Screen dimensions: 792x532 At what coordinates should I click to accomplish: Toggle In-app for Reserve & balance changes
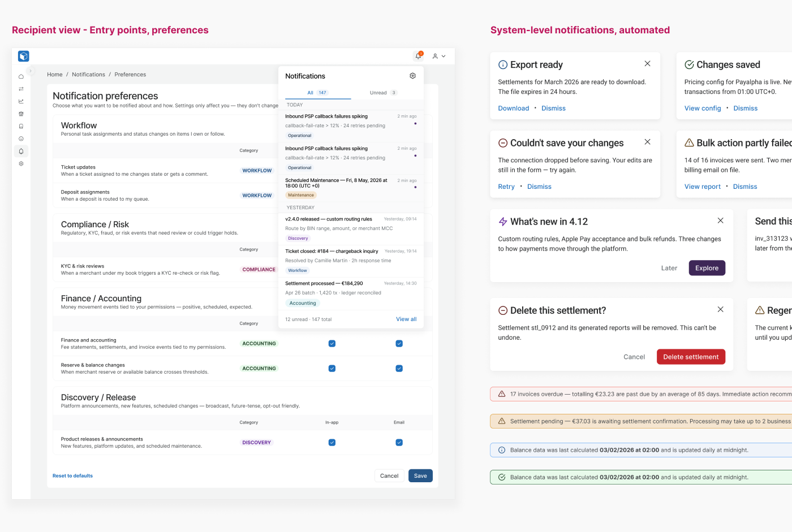[332, 368]
